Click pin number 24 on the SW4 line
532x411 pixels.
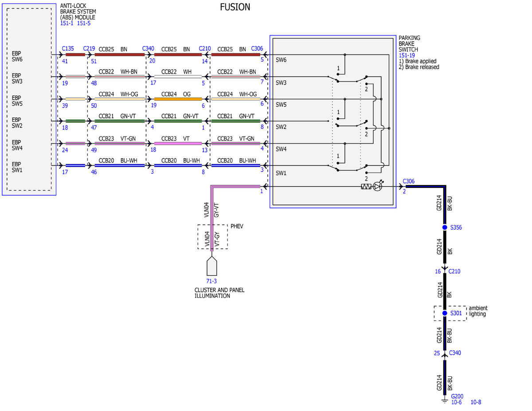pyautogui.click(x=65, y=150)
